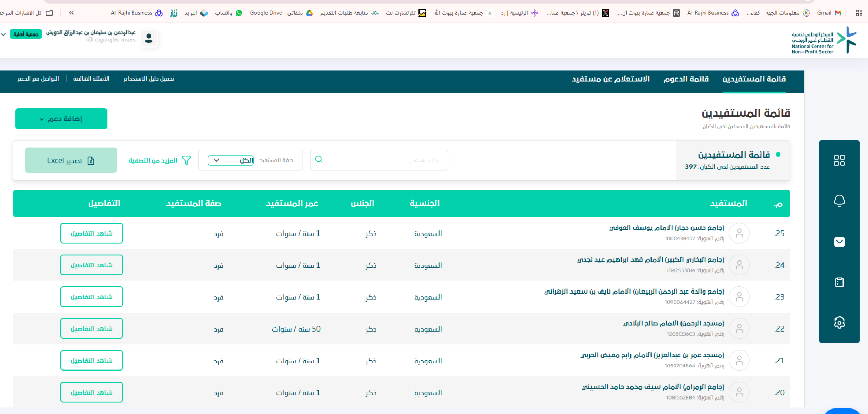868x414 pixels.
Task: Open التواصل مع الدعم link
Action: (x=38, y=79)
